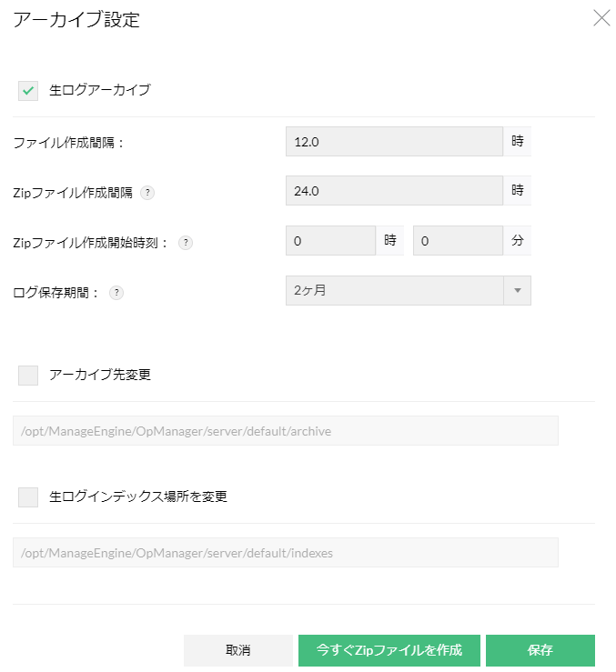This screenshot has height=672, width=616.
Task: Click the 取消 button
Action: (237, 650)
